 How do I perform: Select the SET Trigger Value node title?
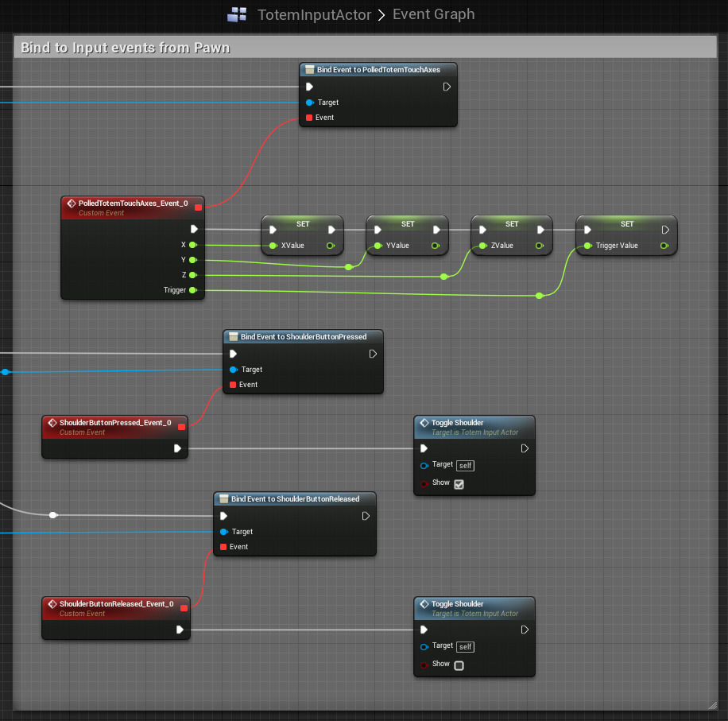click(626, 224)
